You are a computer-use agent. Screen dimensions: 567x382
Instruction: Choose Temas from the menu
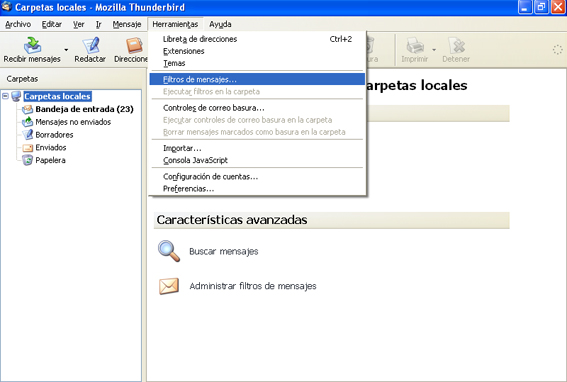pyautogui.click(x=257, y=63)
